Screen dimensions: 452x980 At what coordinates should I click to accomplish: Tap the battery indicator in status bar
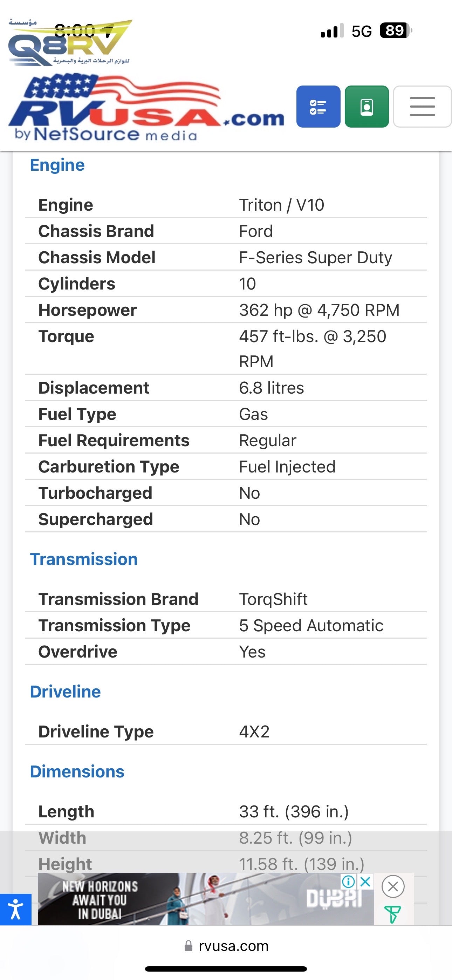point(396,30)
